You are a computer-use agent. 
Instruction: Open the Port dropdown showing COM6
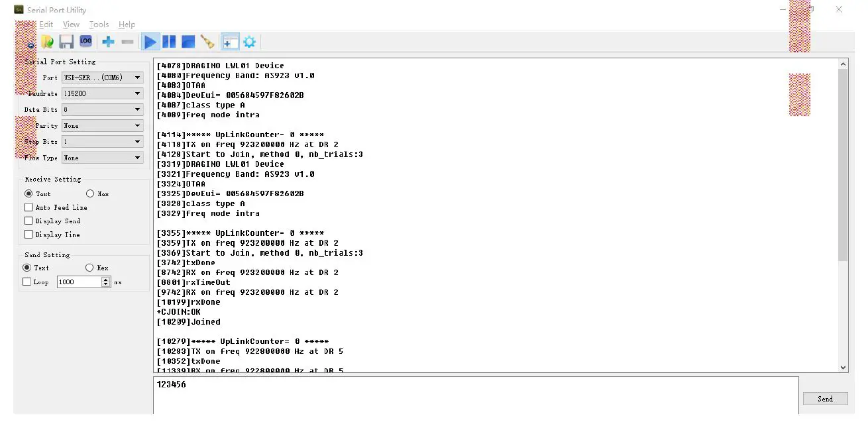coord(103,78)
